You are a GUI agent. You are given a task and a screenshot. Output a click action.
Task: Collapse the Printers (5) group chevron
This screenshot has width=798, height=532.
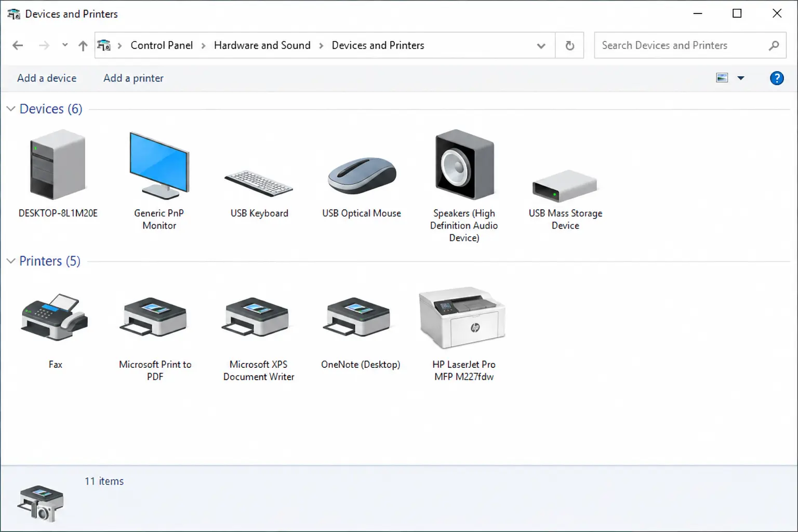pyautogui.click(x=10, y=261)
